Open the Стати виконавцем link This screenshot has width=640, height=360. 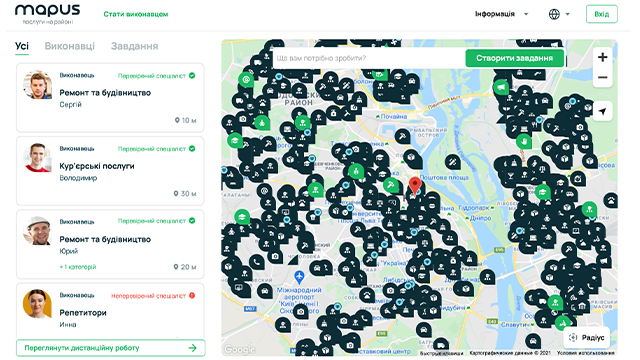click(136, 14)
